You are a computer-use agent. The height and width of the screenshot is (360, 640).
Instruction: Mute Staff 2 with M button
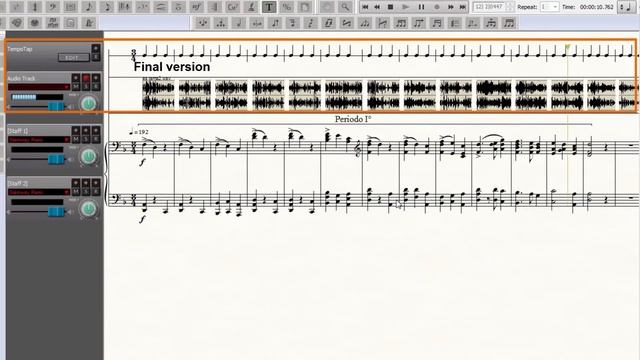coord(76,192)
